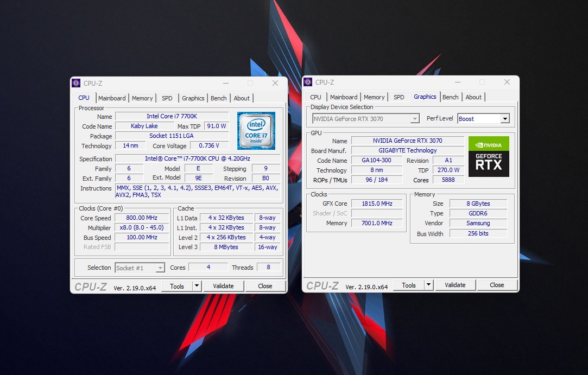The height and width of the screenshot is (375, 588).
Task: Select the CPU tab in the left CPU-Z window
Action: tap(84, 98)
